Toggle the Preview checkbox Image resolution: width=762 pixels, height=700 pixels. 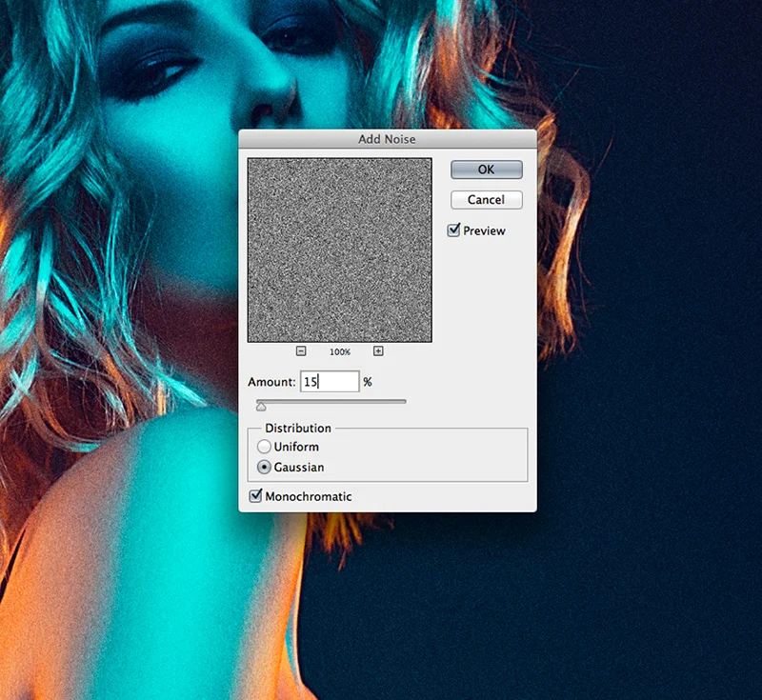(x=453, y=230)
